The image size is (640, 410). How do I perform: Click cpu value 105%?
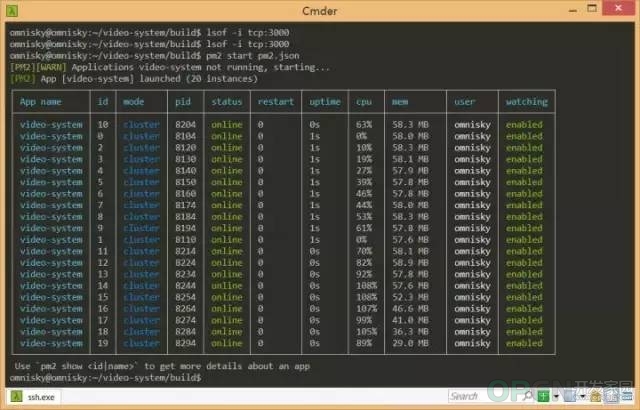click(x=366, y=332)
